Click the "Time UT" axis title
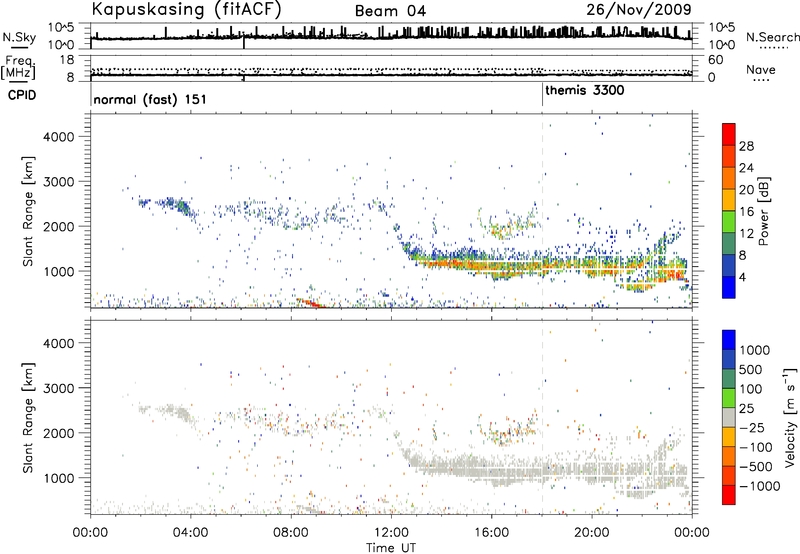This screenshot has height=554, width=800. (x=391, y=548)
